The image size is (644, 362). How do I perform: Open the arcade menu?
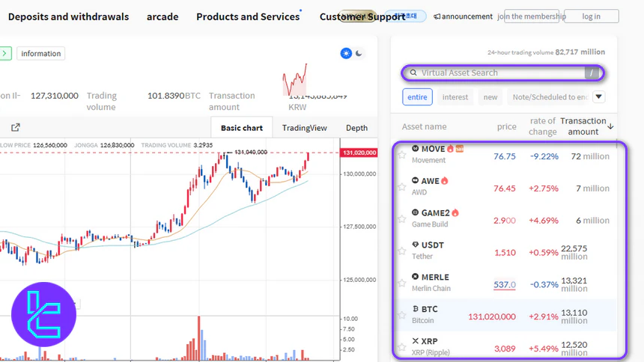click(x=162, y=16)
